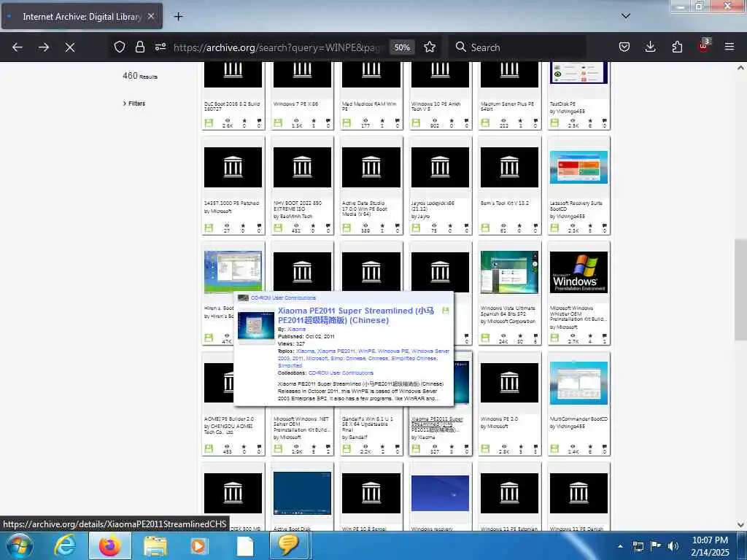Screen dimensions: 747x560
Task: Go forward to the next page
Action: [x=44, y=47]
